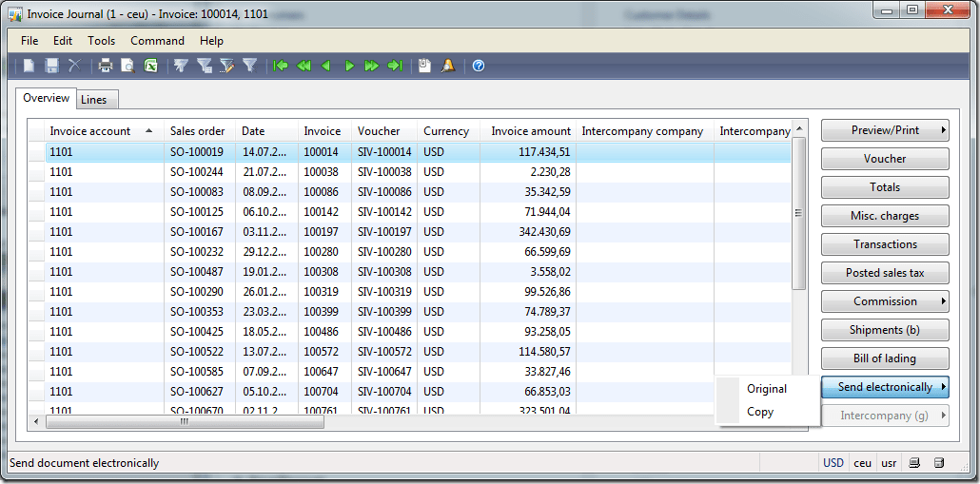Choose Original from the send submenu
980x484 pixels.
pyautogui.click(x=767, y=389)
